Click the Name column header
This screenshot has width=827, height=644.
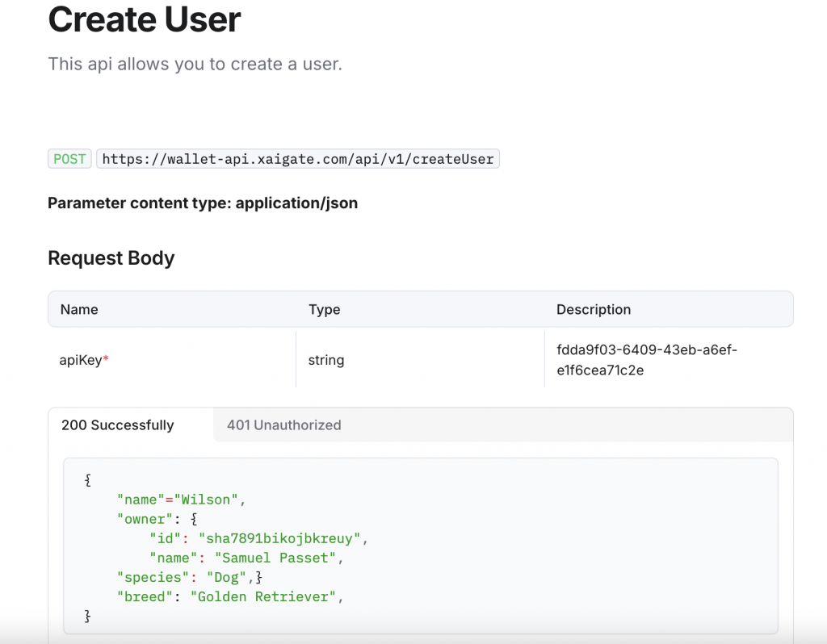point(79,309)
